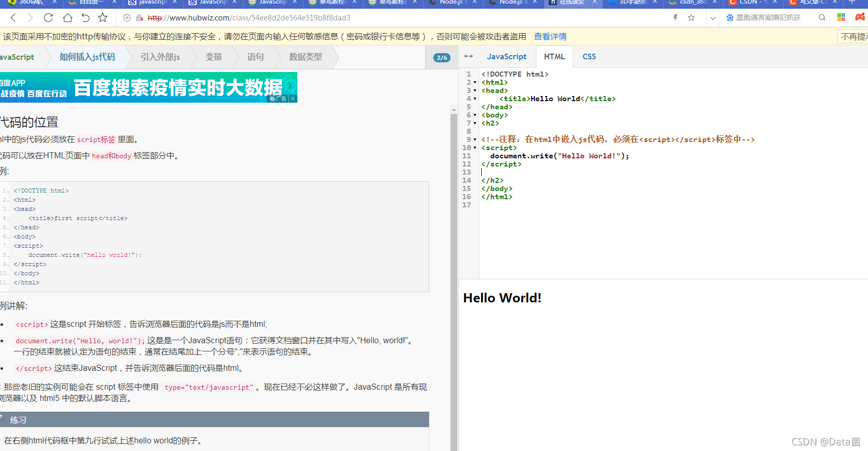Collapse the <h2> block on line 7
The image size is (868, 451).
(475, 123)
